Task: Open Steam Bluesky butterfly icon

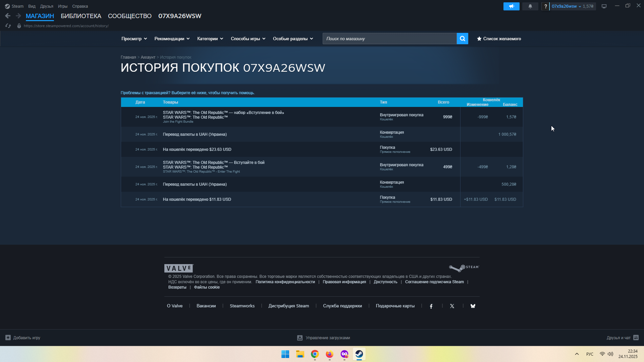Action: [473, 306]
